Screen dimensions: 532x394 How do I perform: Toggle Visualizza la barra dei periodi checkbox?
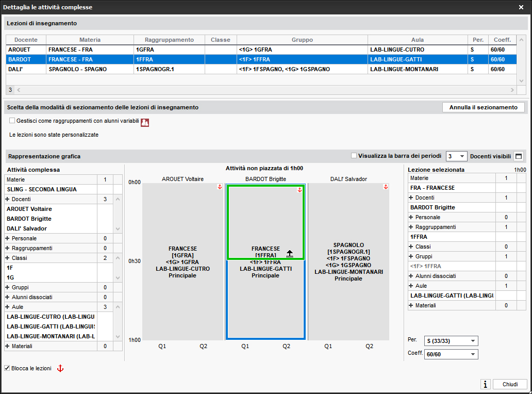[x=354, y=156]
